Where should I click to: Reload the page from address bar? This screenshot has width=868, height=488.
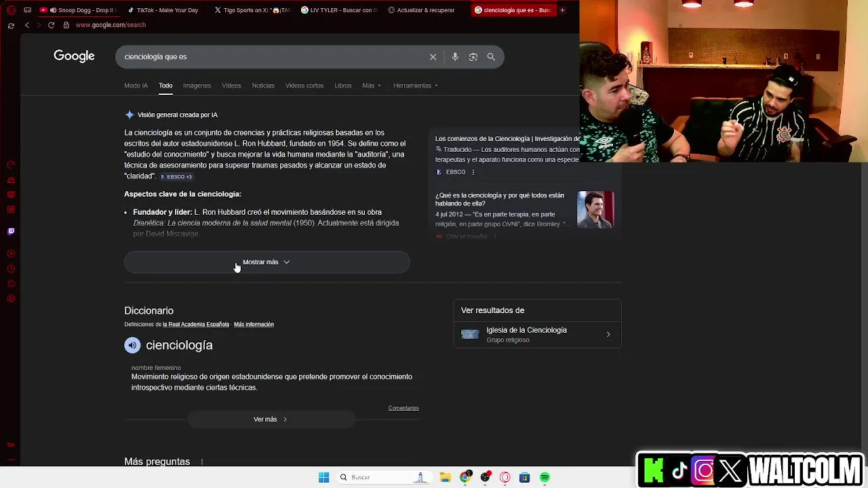click(51, 25)
